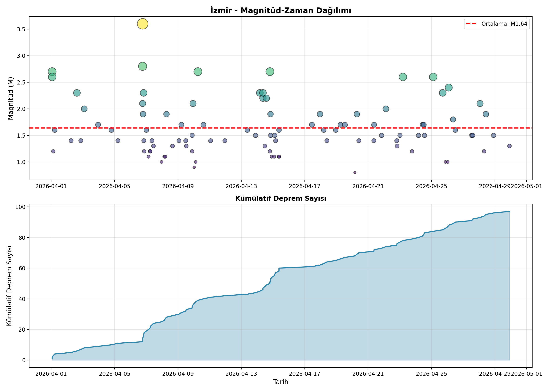Image resolution: width=549 pixels, height=392 pixels.
Task: Click the 1.5 tick on the magnitude axis
Action: pos(21,135)
